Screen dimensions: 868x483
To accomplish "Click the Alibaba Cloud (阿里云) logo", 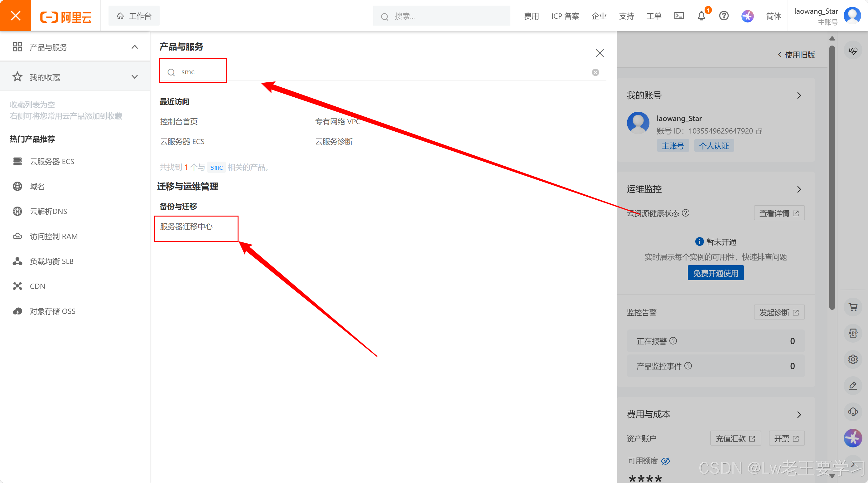I will tap(66, 16).
